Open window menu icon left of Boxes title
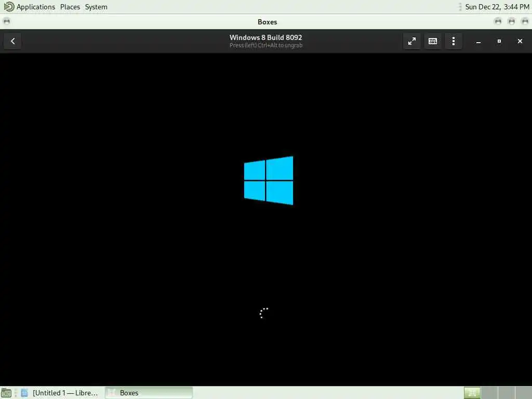 [6, 22]
